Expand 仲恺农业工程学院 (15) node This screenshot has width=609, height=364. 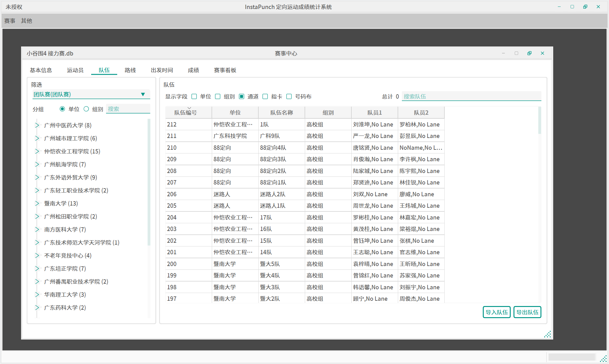37,151
